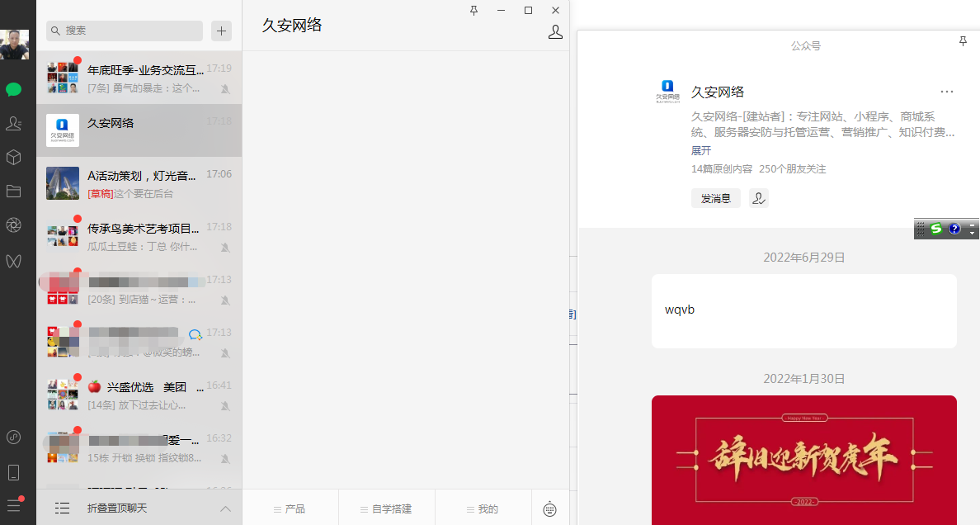Click the 14篇原创内容 text
980x525 pixels.
click(x=722, y=169)
